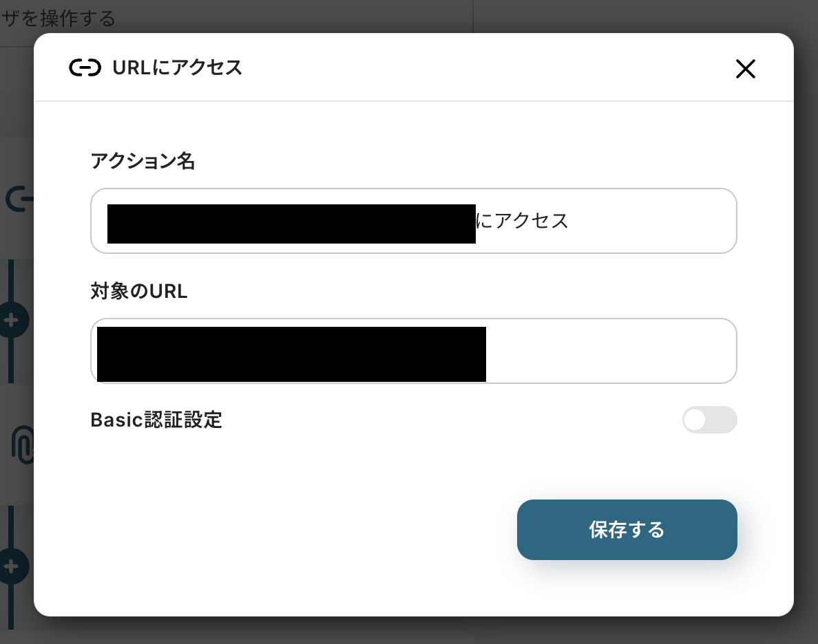Click the partially hidden link step icon behind the dialog

[x=19, y=199]
